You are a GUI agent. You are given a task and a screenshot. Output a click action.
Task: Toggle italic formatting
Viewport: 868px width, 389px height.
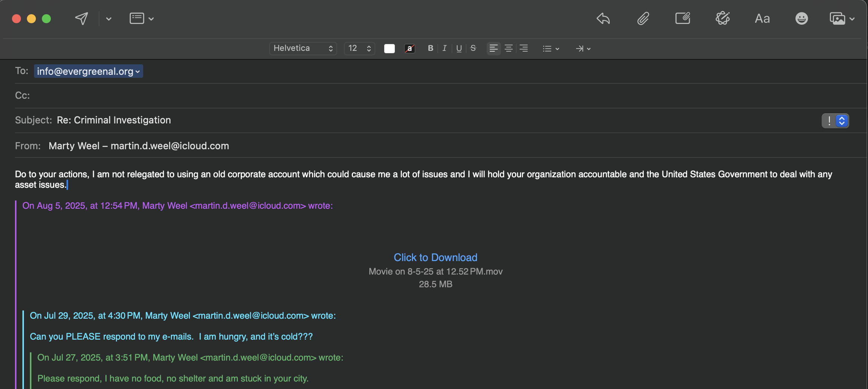tap(444, 48)
